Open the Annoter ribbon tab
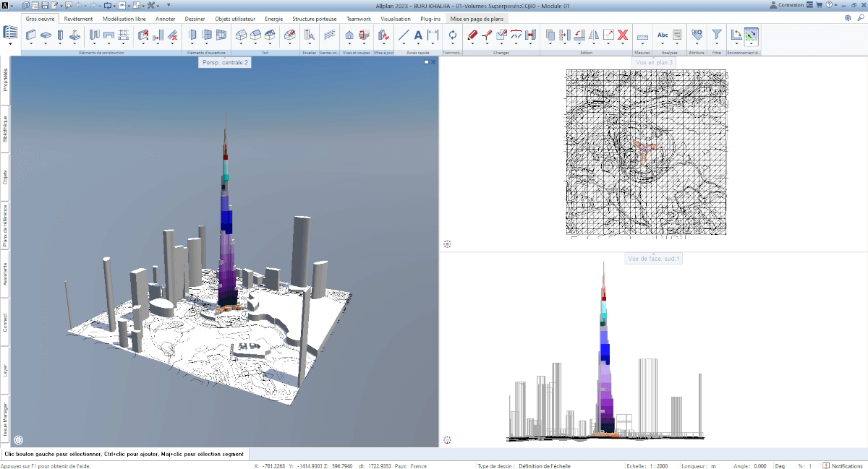The height and width of the screenshot is (469, 868). (x=166, y=19)
